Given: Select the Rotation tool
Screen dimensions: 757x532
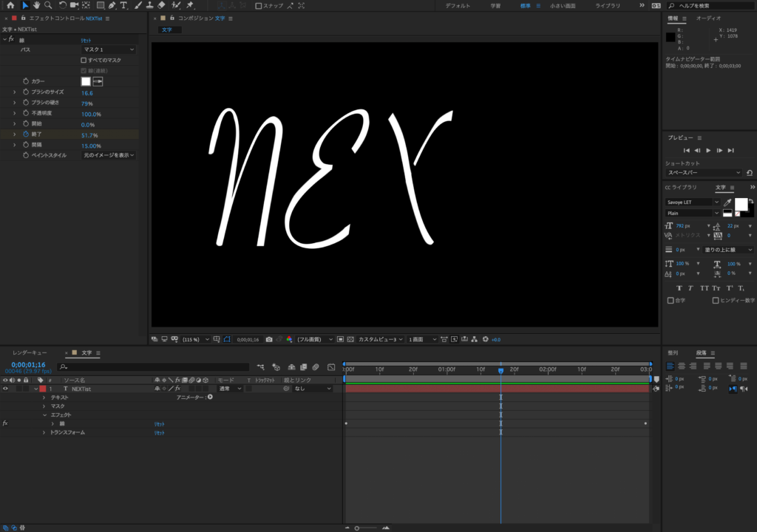Looking at the screenshot, I should coord(63,5).
